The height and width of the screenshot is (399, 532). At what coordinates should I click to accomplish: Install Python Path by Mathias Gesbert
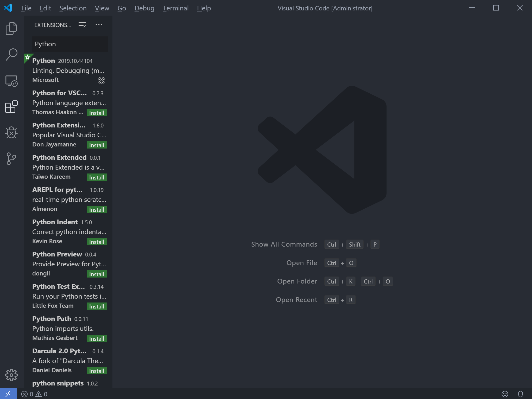pyautogui.click(x=97, y=339)
